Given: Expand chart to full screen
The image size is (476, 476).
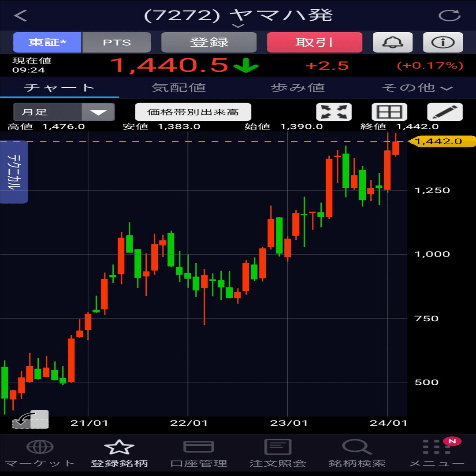Looking at the screenshot, I should pyautogui.click(x=334, y=112).
